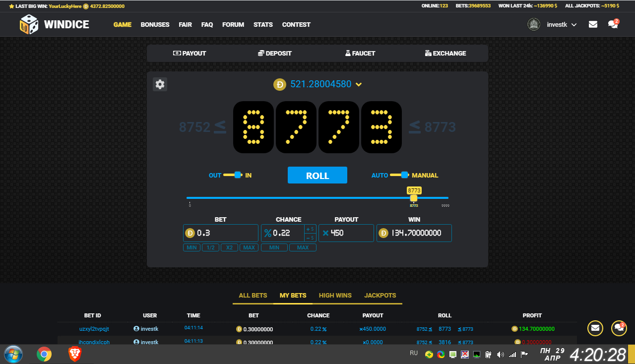Screen dimensions: 635x364
Task: Open the mail envelope in header
Action: click(x=593, y=24)
